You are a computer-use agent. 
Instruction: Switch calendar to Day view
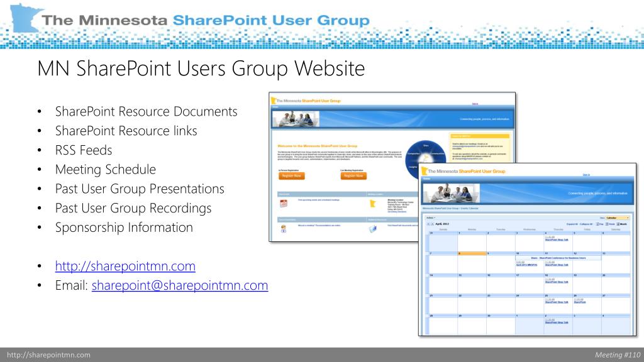pos(599,224)
